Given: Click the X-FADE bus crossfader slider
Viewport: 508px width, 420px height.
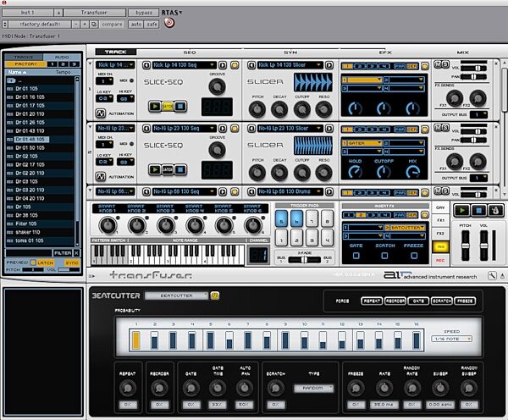Looking at the screenshot, I should 304,260.
